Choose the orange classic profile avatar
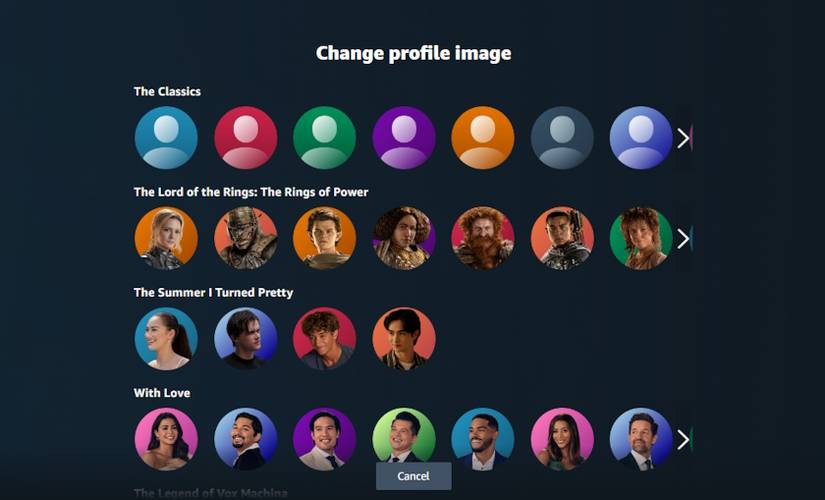 [483, 138]
